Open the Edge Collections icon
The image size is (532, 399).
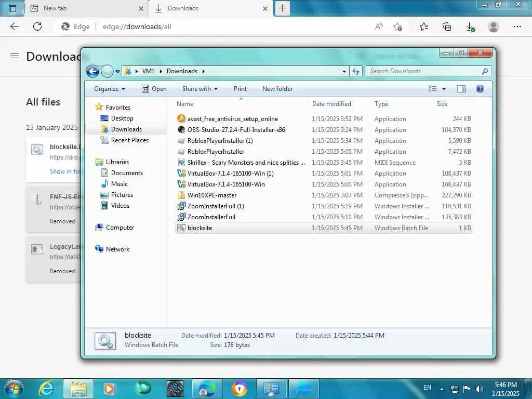coord(447,26)
